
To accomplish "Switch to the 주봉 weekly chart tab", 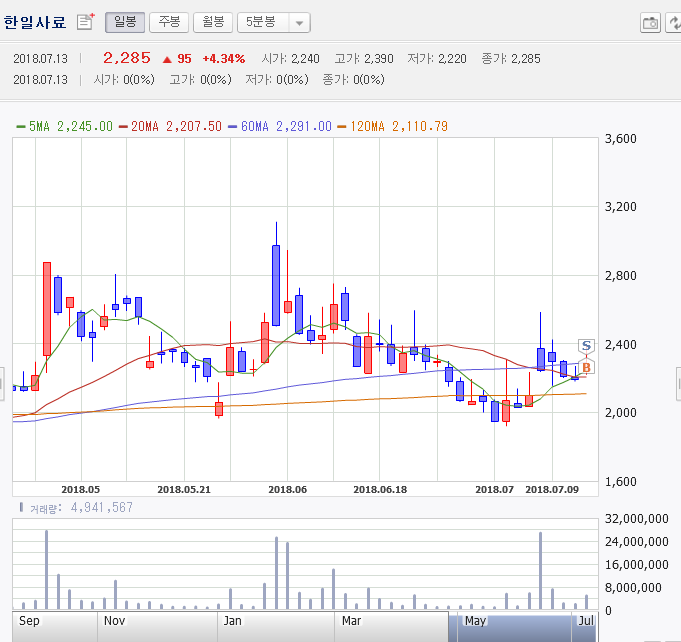I will 169,22.
